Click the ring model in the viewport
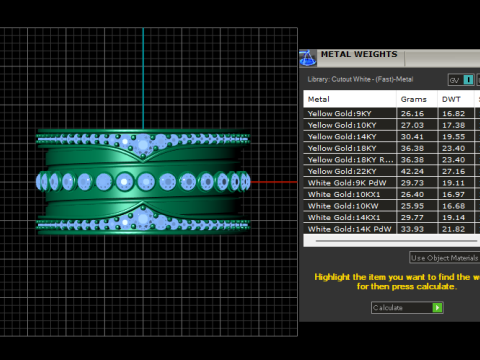 [x=143, y=182]
